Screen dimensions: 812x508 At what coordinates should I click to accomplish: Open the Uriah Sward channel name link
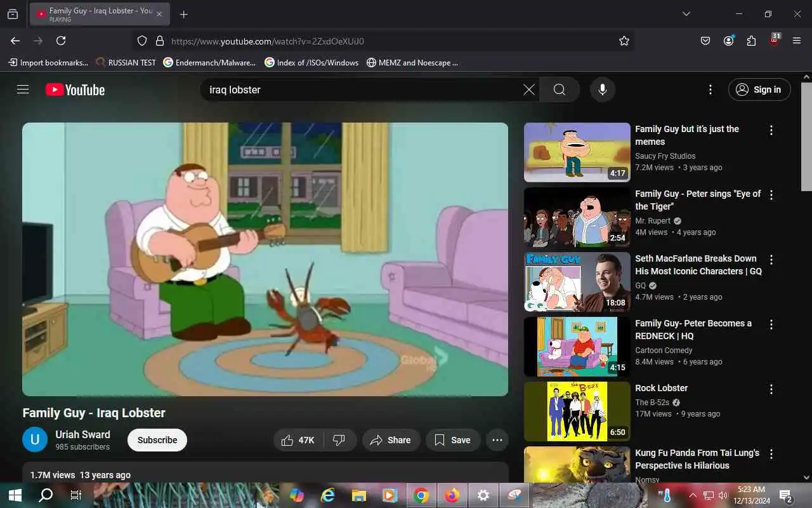[82, 434]
